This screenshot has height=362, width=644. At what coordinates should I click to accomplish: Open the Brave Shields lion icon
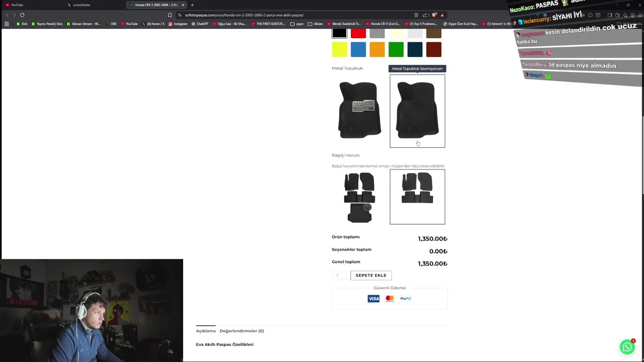click(x=434, y=15)
